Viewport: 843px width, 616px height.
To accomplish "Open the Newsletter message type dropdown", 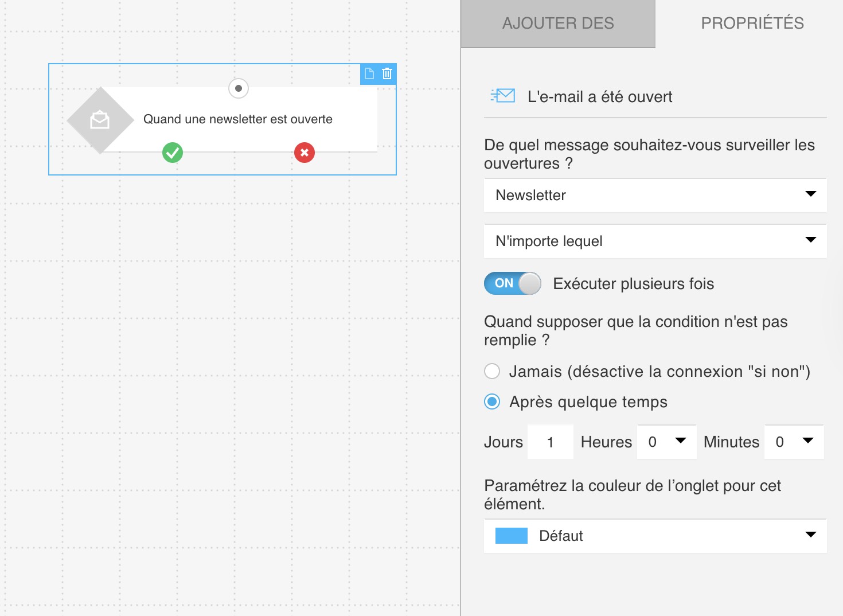I will pos(655,196).
